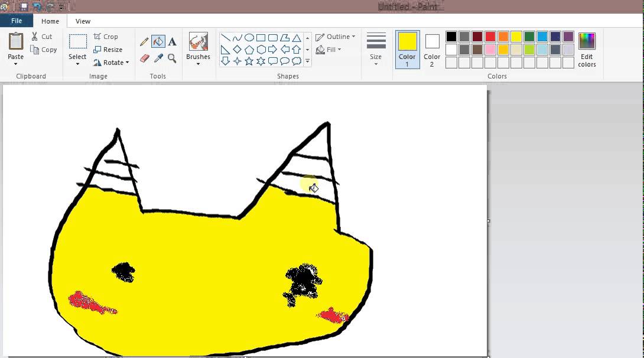This screenshot has width=644, height=358.
Task: Pick the Eraser tool
Action: point(144,58)
